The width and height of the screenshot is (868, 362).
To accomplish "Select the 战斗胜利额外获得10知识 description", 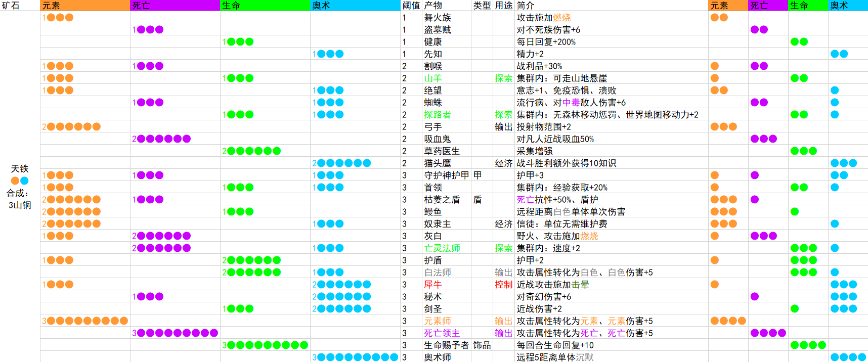I will 567,163.
